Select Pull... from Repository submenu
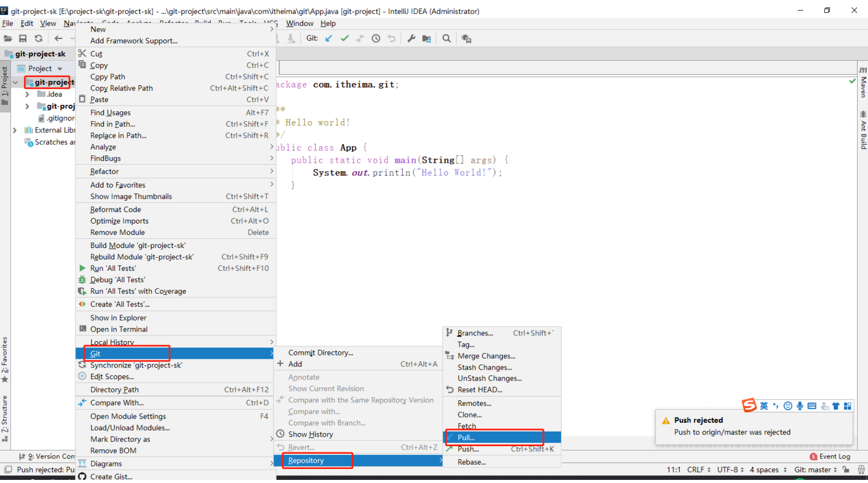This screenshot has width=868, height=483. [466, 437]
